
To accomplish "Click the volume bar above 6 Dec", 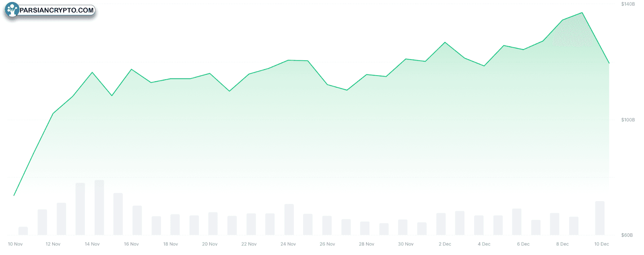I will coord(517,222).
